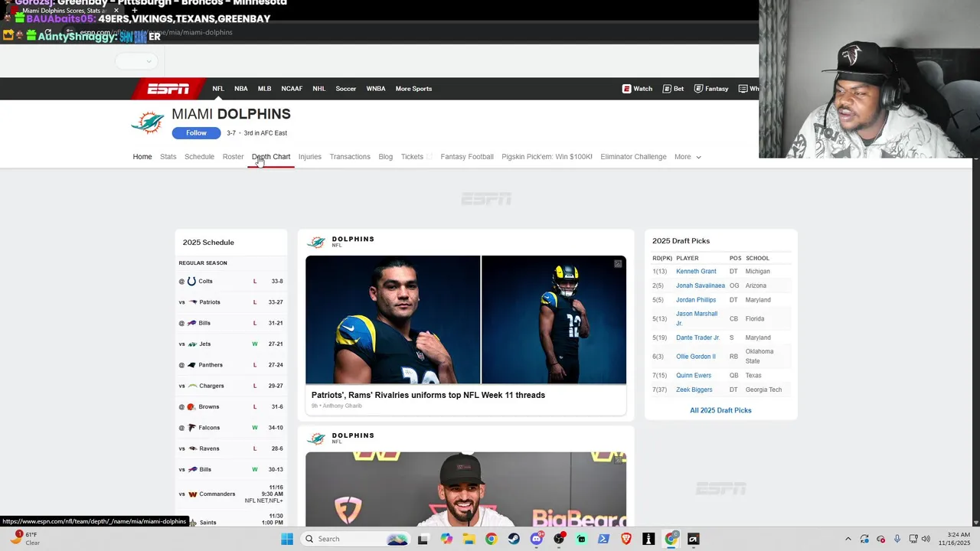Click Dolphins logo above uniforms article
Image resolution: width=980 pixels, height=551 pixels.
(x=316, y=243)
